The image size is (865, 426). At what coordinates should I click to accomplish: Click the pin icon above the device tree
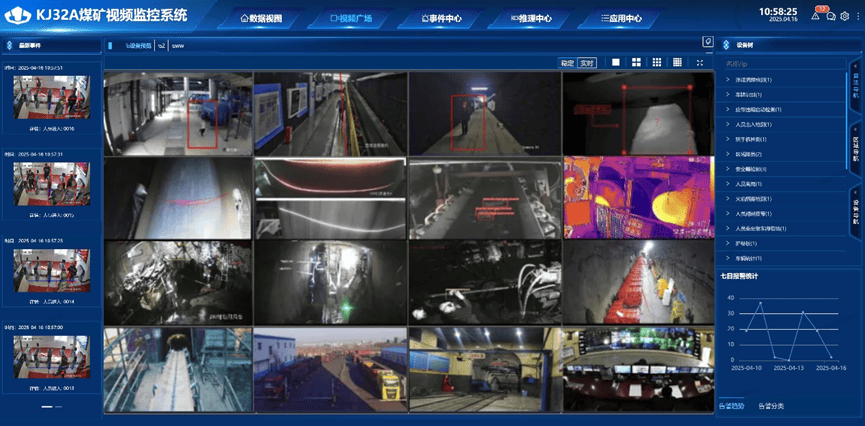click(x=707, y=41)
